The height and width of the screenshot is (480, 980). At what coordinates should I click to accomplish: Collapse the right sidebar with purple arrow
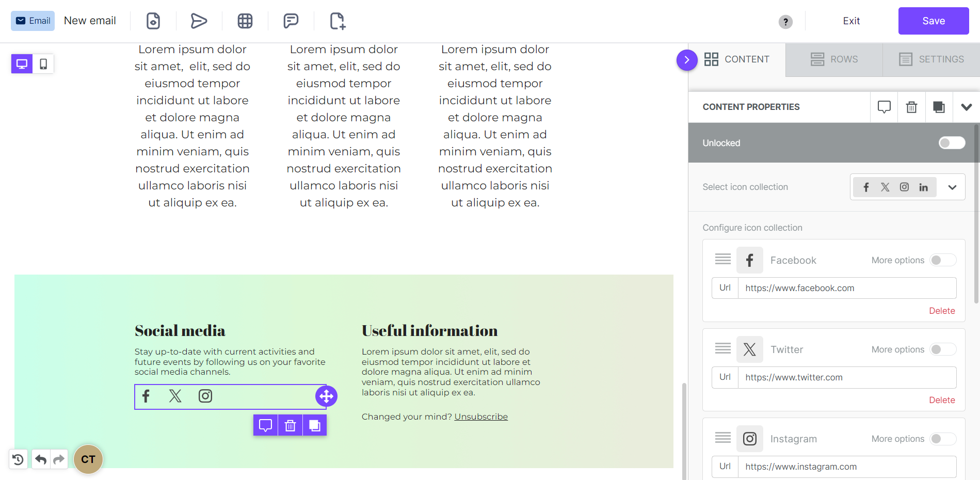pyautogui.click(x=686, y=60)
